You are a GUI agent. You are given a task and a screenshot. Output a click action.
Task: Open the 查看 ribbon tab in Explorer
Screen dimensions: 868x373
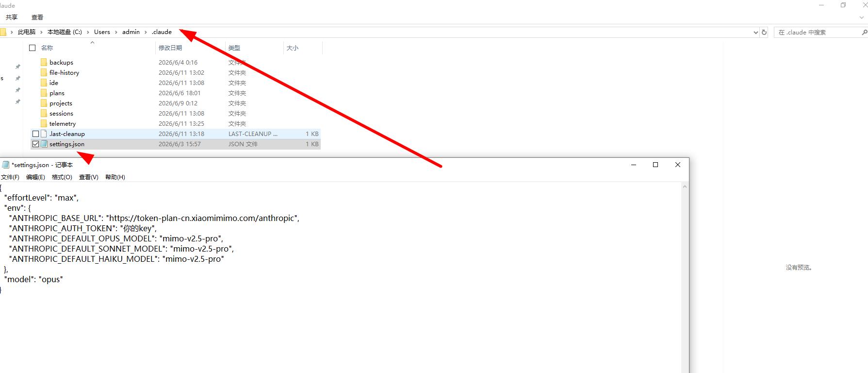coord(37,17)
